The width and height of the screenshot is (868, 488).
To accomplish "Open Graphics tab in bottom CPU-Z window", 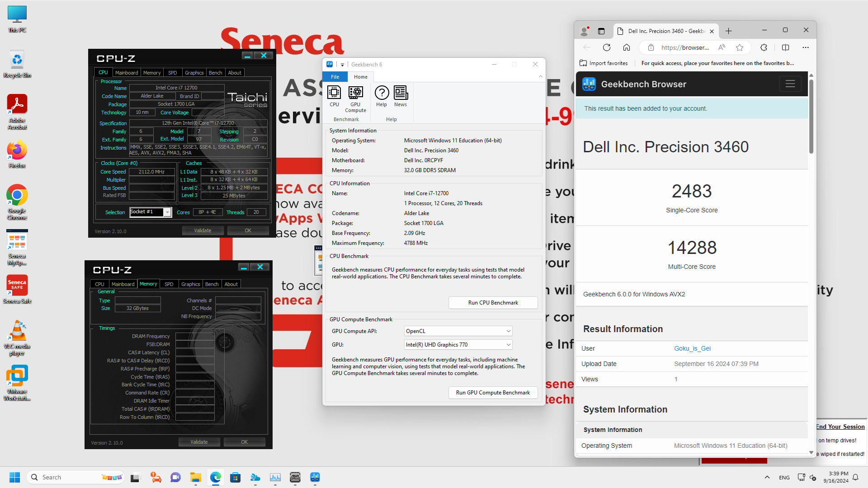I will [190, 284].
